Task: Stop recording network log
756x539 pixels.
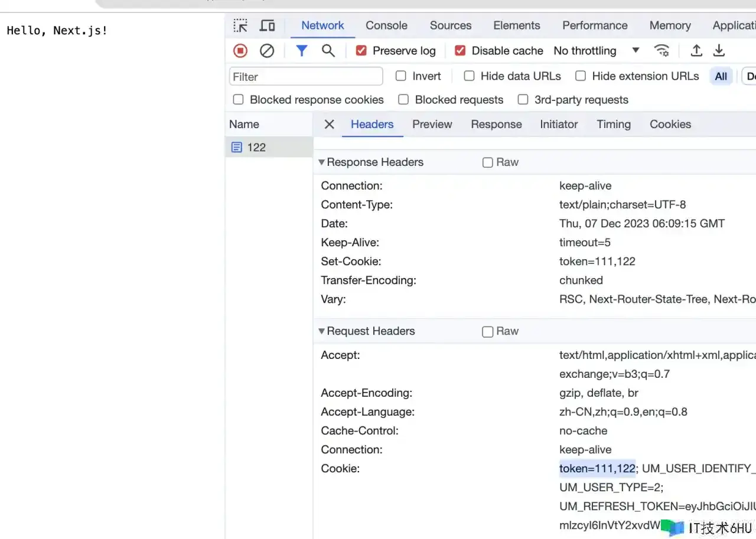Action: (240, 51)
